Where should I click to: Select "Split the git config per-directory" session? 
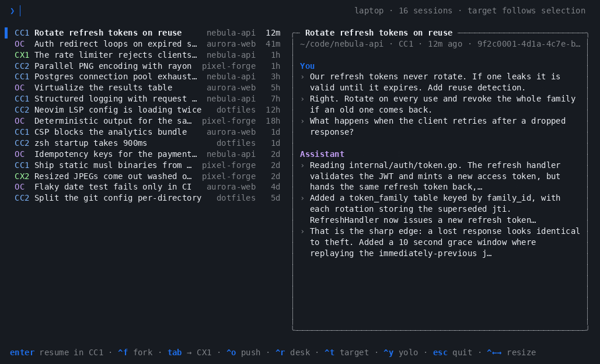coord(147,198)
